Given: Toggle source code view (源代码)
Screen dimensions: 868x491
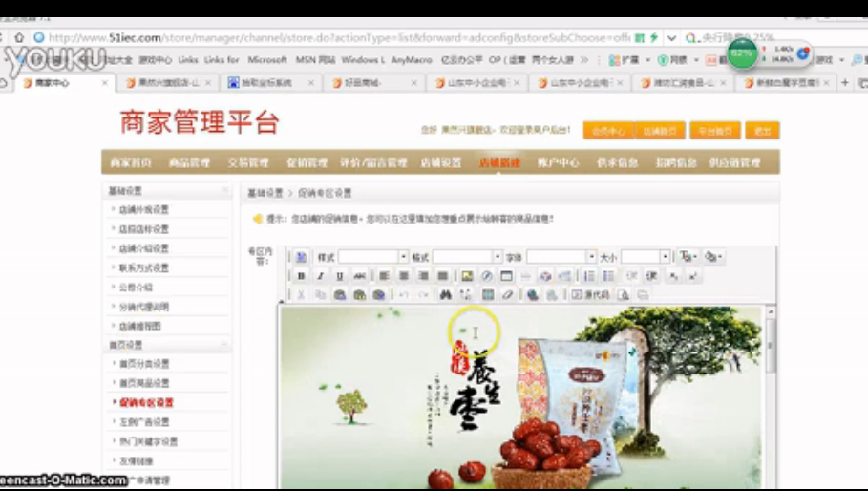Looking at the screenshot, I should (590, 295).
